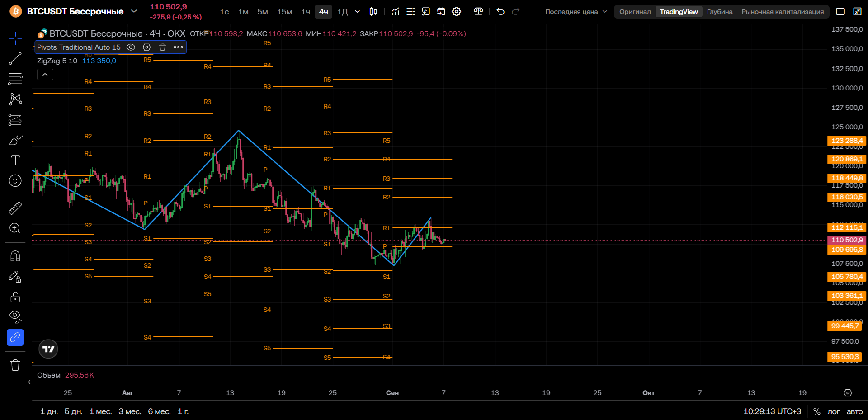Open the go to date calendar
Screen dimensions: 868x420
(441, 12)
